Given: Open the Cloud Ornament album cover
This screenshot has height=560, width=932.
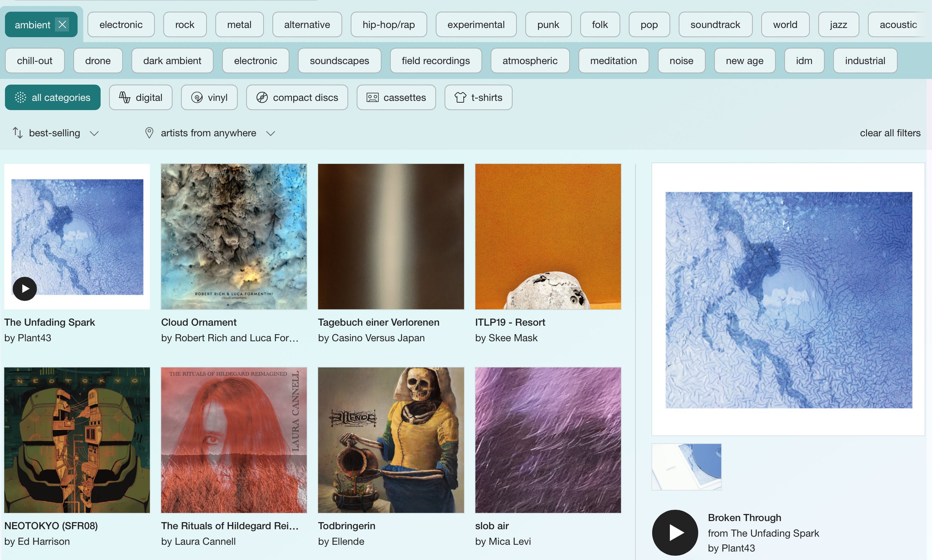Looking at the screenshot, I should pos(234,236).
